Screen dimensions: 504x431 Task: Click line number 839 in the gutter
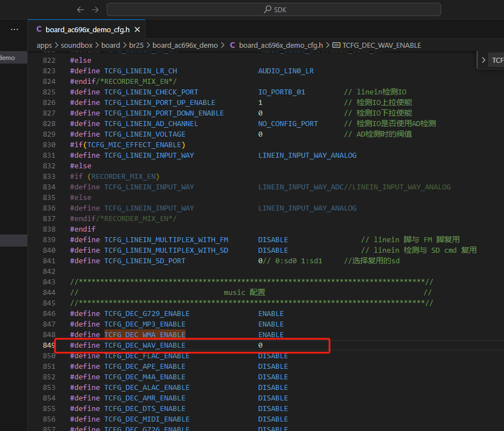coord(49,239)
